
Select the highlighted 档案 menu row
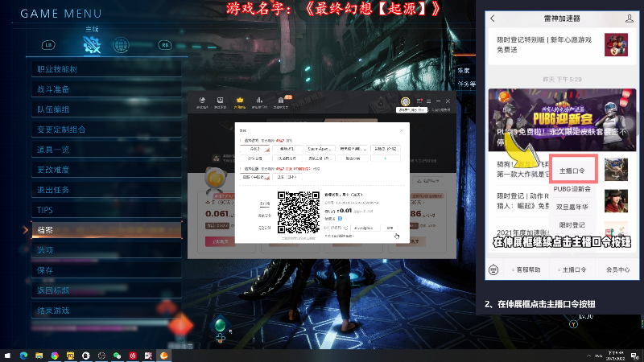point(106,230)
